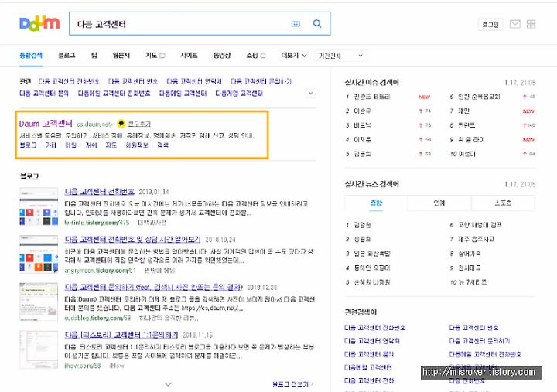Open the 카페 sublink under Daum 고객센터
Screen dimensions: 557x392
(51, 145)
